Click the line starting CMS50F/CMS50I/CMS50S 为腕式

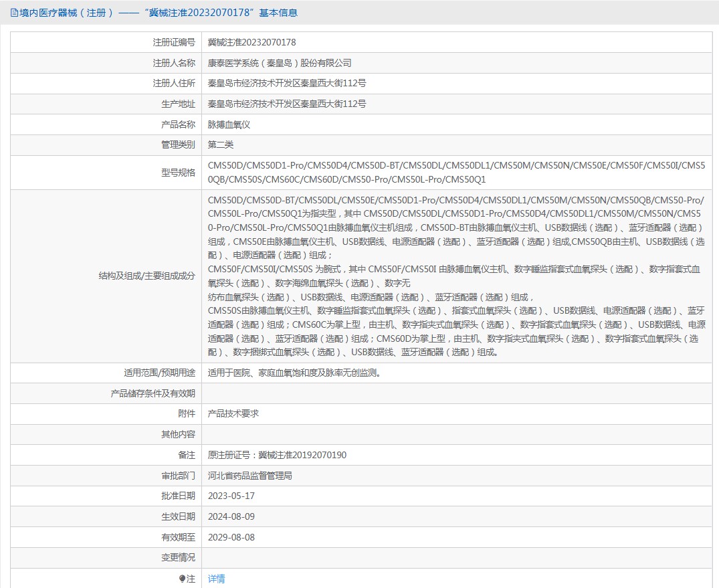pos(454,276)
